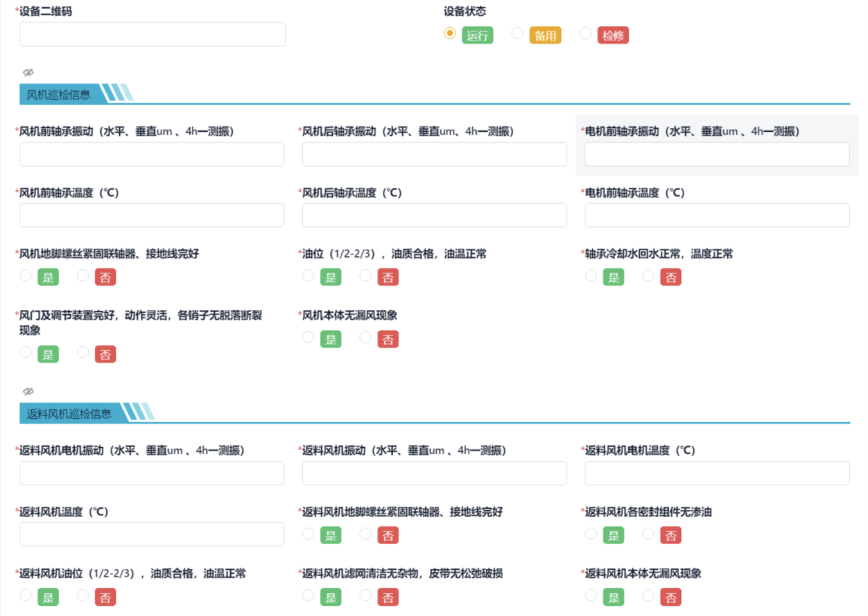The image size is (868, 616).
Task: Choose 否 for 风门及调节装置完好
Action: pyautogui.click(x=83, y=352)
